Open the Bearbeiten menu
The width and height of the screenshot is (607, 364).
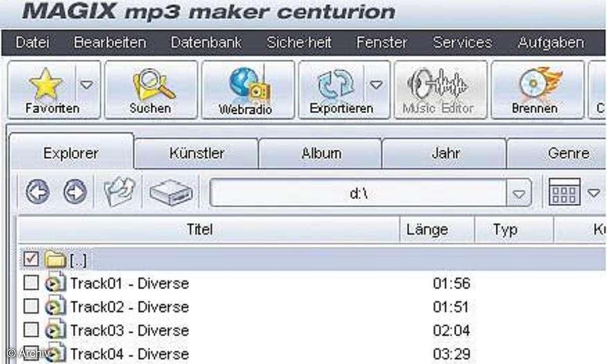110,43
